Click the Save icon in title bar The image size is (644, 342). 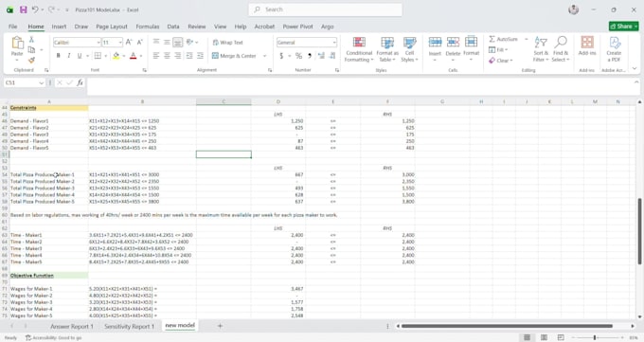(x=24, y=9)
